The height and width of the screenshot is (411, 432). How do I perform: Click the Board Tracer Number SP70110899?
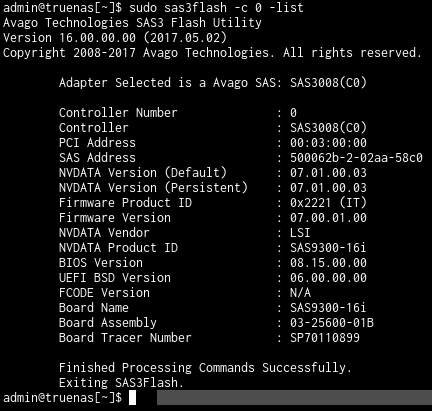[x=325, y=338]
